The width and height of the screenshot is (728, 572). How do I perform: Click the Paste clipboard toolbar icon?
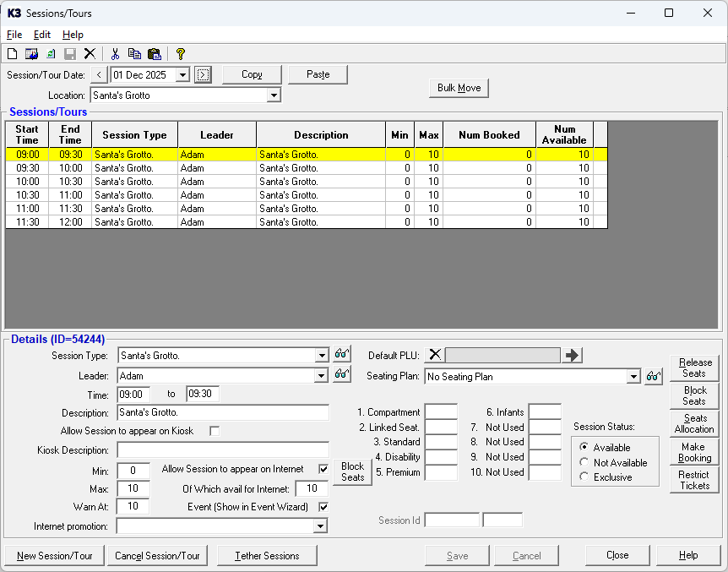pyautogui.click(x=154, y=54)
